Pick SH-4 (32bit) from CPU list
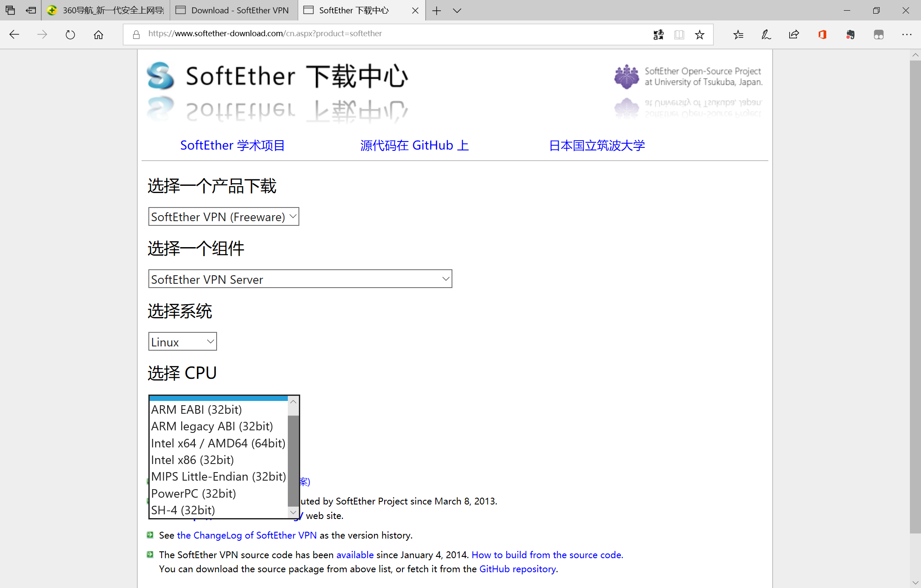Screen dimensions: 921x588 (219, 510)
